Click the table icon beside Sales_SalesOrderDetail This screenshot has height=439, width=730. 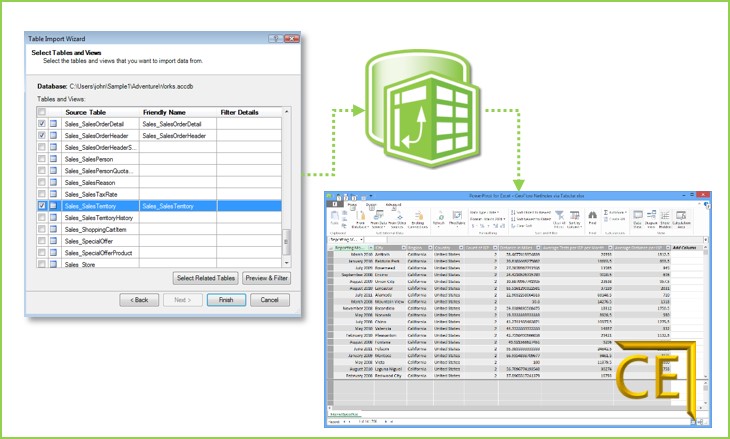pyautogui.click(x=54, y=123)
